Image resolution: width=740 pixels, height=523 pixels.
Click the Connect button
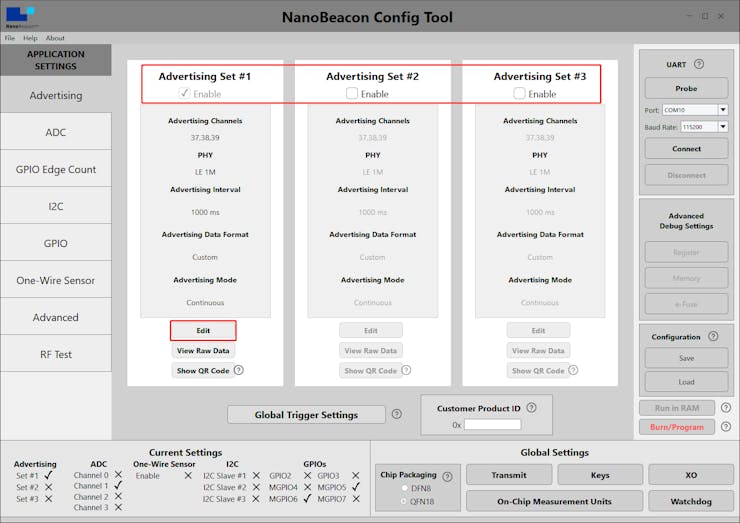686,149
